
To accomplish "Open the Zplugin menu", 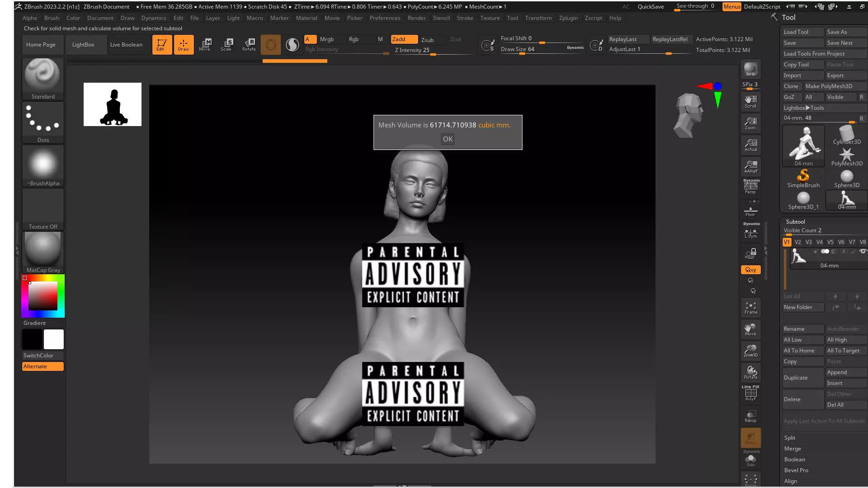I will [x=568, y=18].
